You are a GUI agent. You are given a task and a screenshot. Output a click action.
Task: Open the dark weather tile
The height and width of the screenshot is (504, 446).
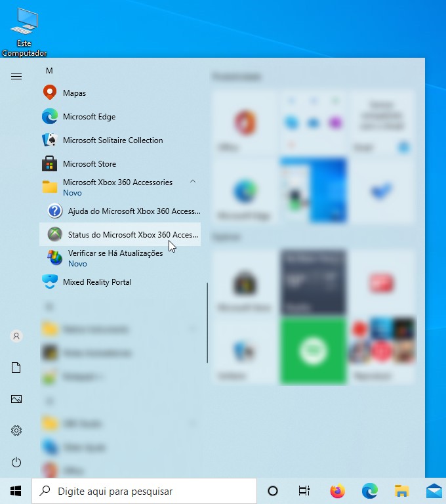314,282
